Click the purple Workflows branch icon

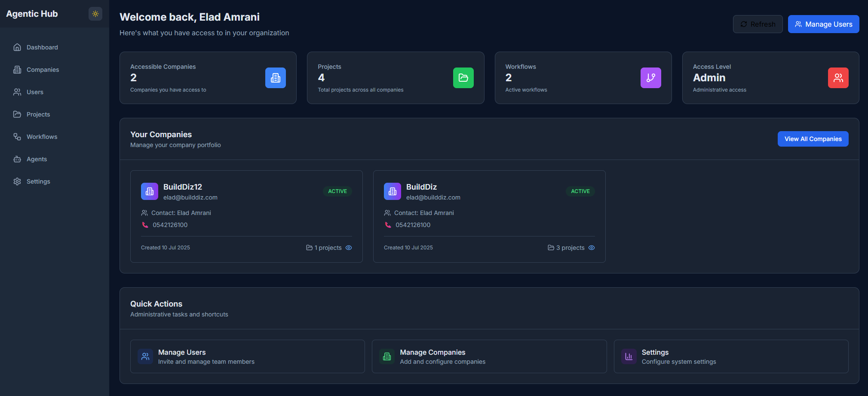tap(650, 78)
